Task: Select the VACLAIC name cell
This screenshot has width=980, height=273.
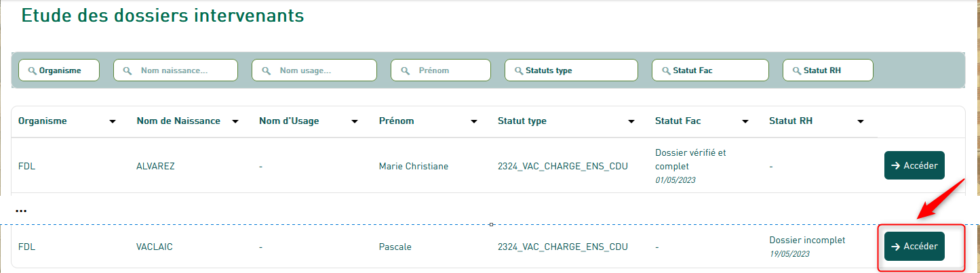Action: (155, 247)
